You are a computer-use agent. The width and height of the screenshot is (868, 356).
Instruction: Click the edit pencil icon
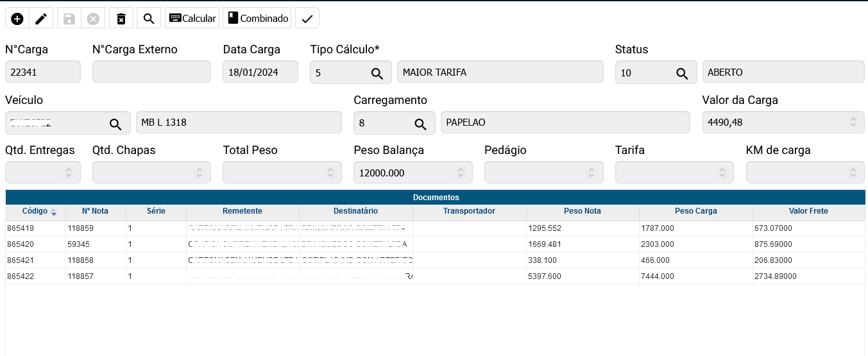click(41, 19)
